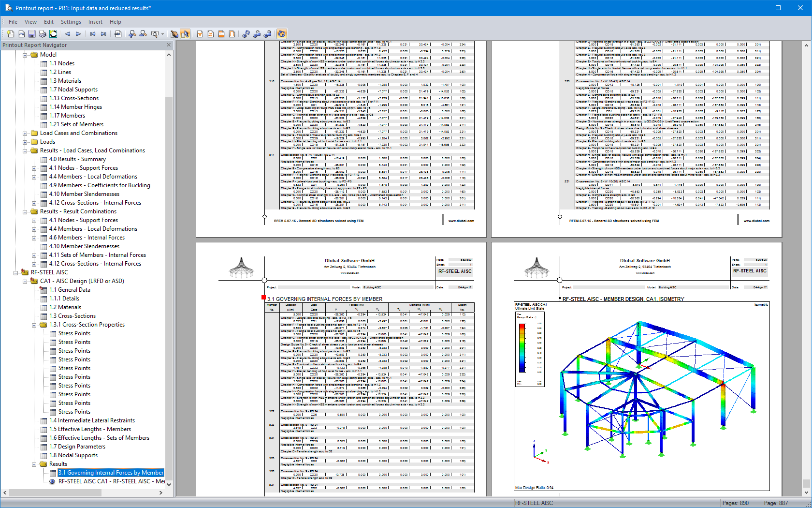Click the page icon with orange funnel
Screen dimensions: 812x508
click(200, 34)
